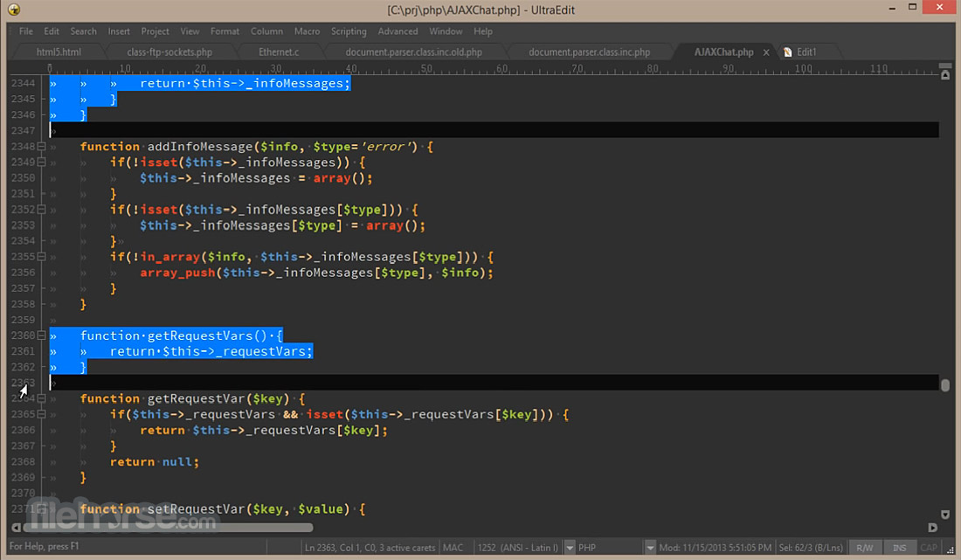This screenshot has width=961, height=560.
Task: Toggle the R/W read-write status indicator
Action: [x=865, y=548]
